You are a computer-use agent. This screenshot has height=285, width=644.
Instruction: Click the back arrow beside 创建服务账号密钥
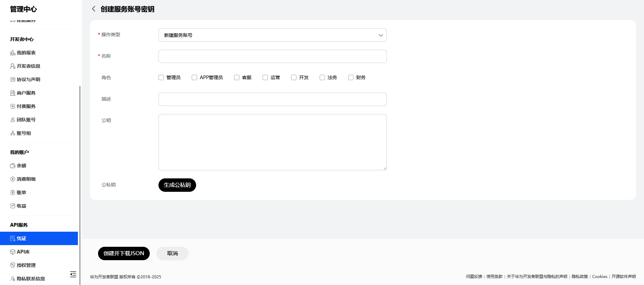(94, 9)
